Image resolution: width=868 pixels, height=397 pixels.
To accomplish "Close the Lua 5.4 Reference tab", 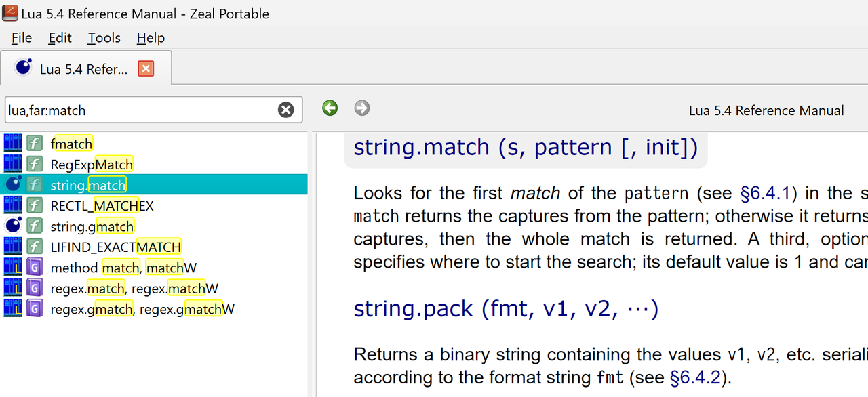I will 146,68.
